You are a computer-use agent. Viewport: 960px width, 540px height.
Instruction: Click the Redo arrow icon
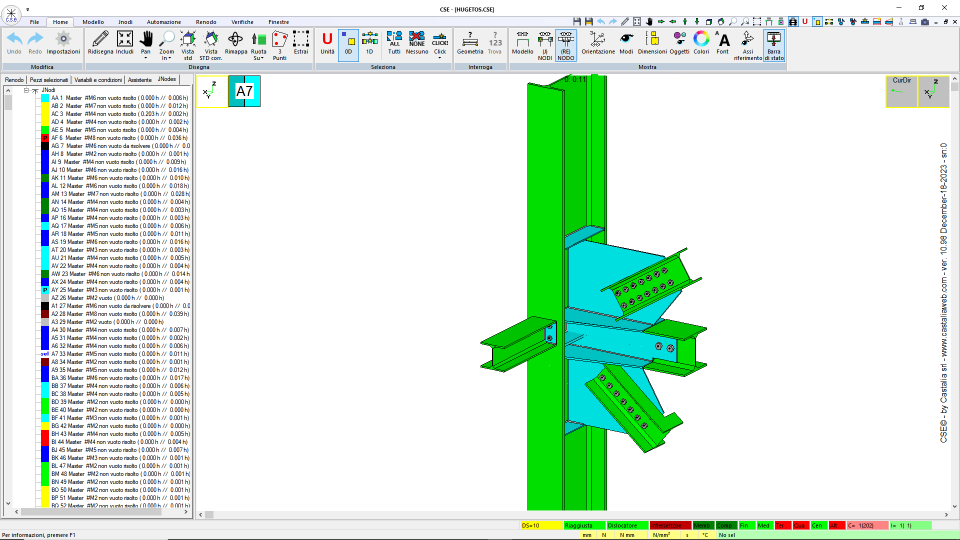[35, 40]
